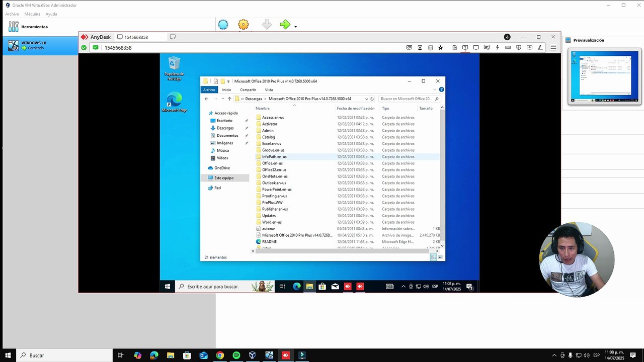Viewport: 644px width, 362px height.
Task: Open Explorer Archivo tab
Action: pos(209,90)
